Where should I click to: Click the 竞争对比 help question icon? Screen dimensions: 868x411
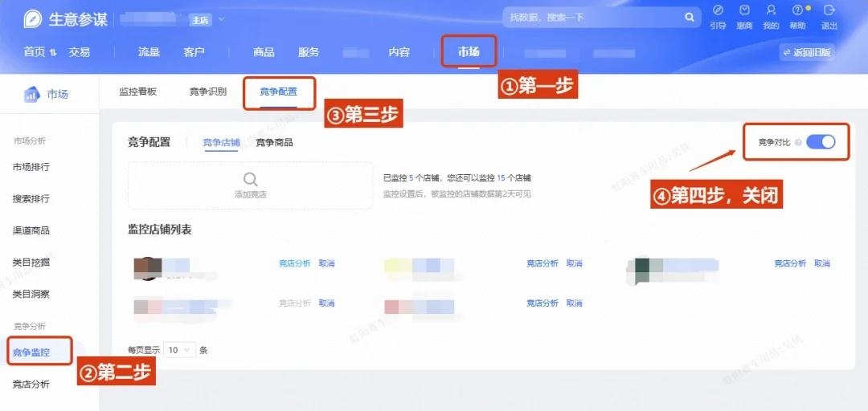(798, 143)
